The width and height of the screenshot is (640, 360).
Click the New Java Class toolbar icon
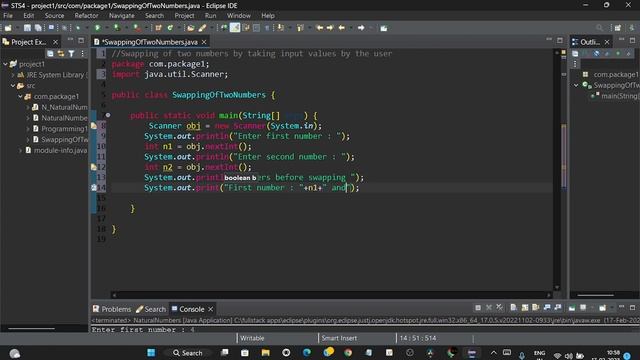tap(170, 28)
